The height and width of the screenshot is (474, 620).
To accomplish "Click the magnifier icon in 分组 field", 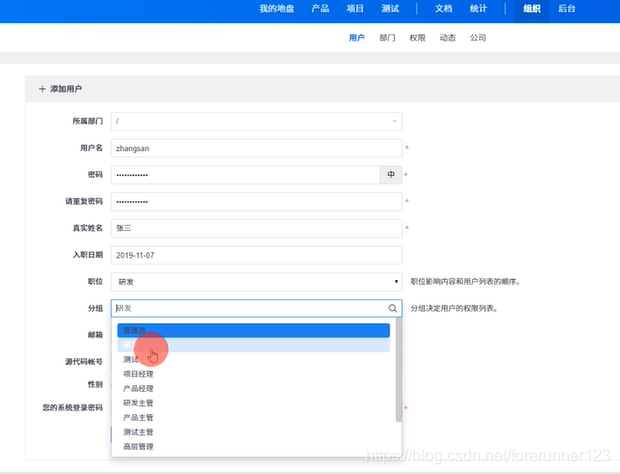I will 392,308.
